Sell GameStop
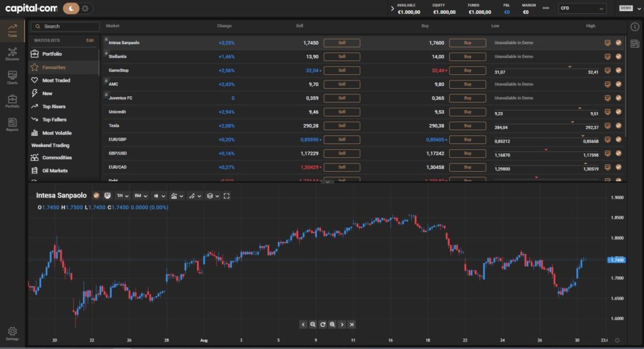The height and width of the screenshot is (349, 644). pyautogui.click(x=341, y=70)
